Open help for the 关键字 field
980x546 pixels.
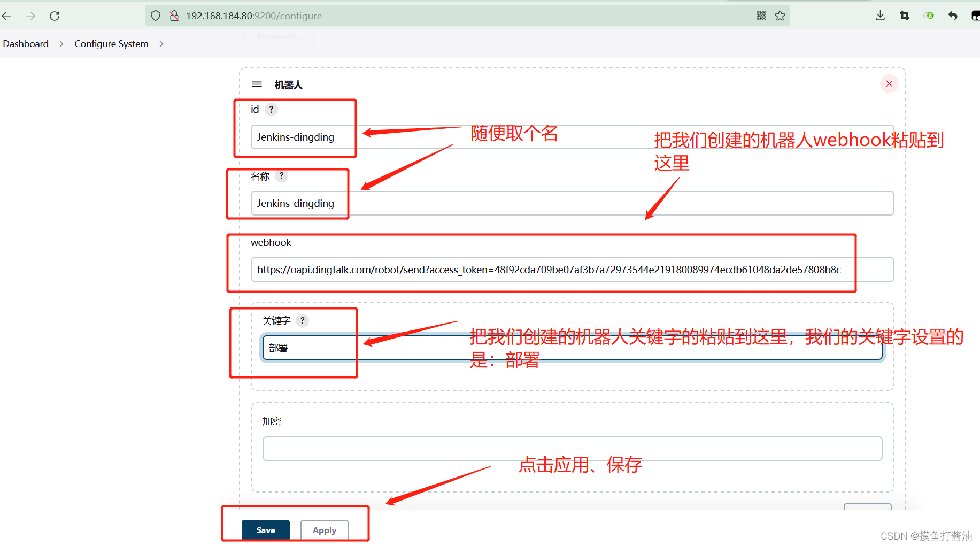click(x=302, y=320)
